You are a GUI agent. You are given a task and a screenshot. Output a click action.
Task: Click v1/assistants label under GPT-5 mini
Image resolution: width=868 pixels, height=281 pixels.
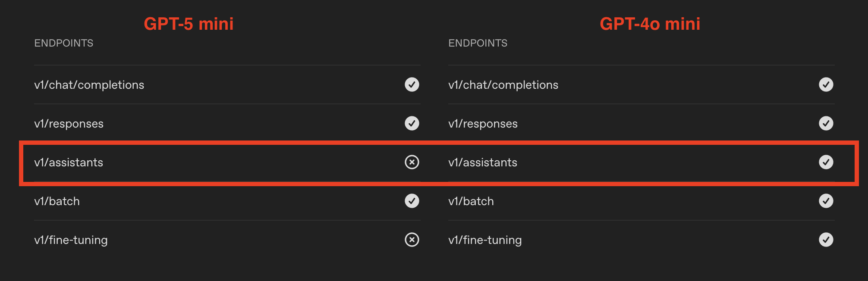click(69, 162)
